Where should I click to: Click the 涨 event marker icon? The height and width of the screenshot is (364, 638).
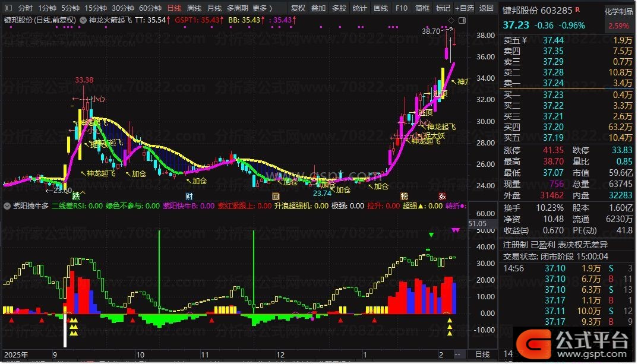coord(442,196)
